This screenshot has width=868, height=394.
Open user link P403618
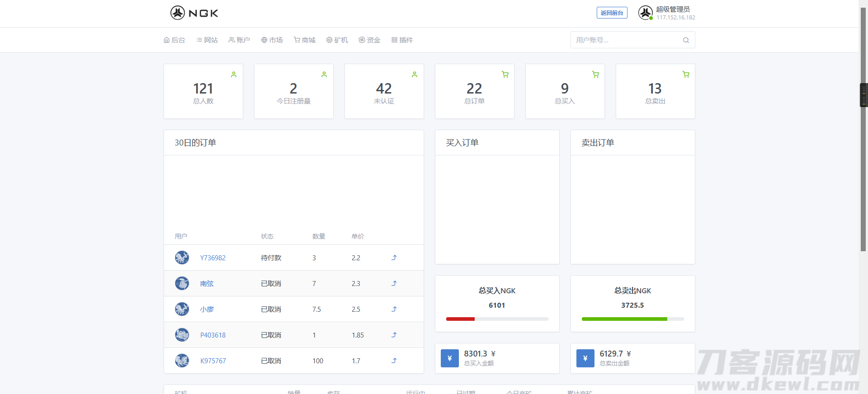click(213, 335)
